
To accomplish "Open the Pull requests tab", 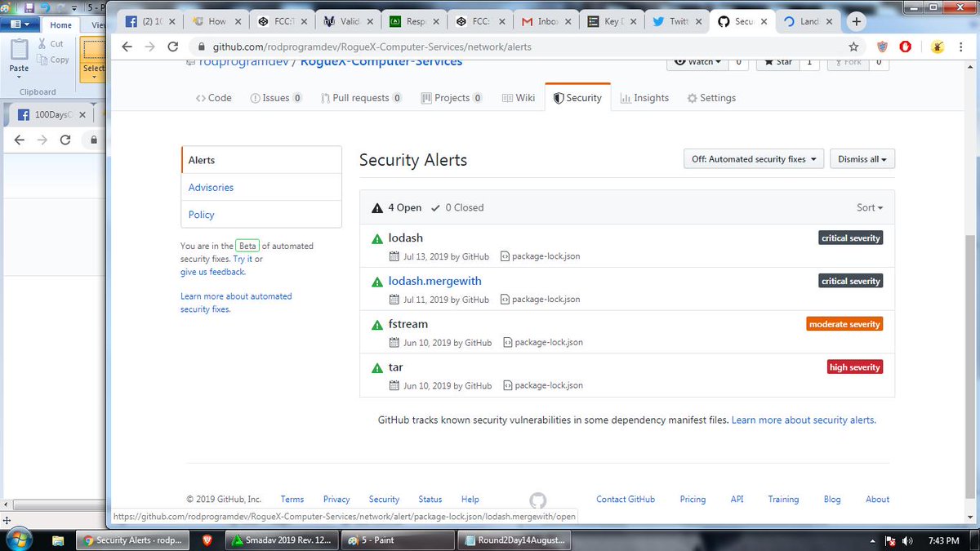I will coord(361,98).
